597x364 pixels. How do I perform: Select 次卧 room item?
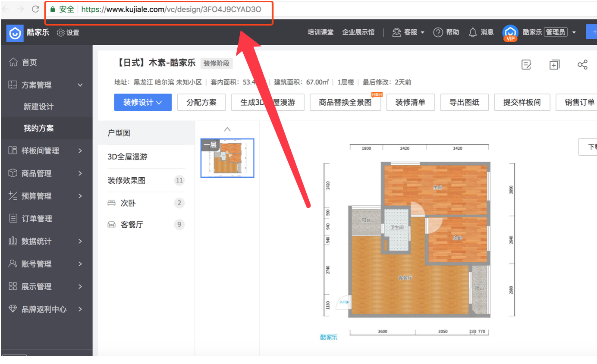[x=147, y=203]
